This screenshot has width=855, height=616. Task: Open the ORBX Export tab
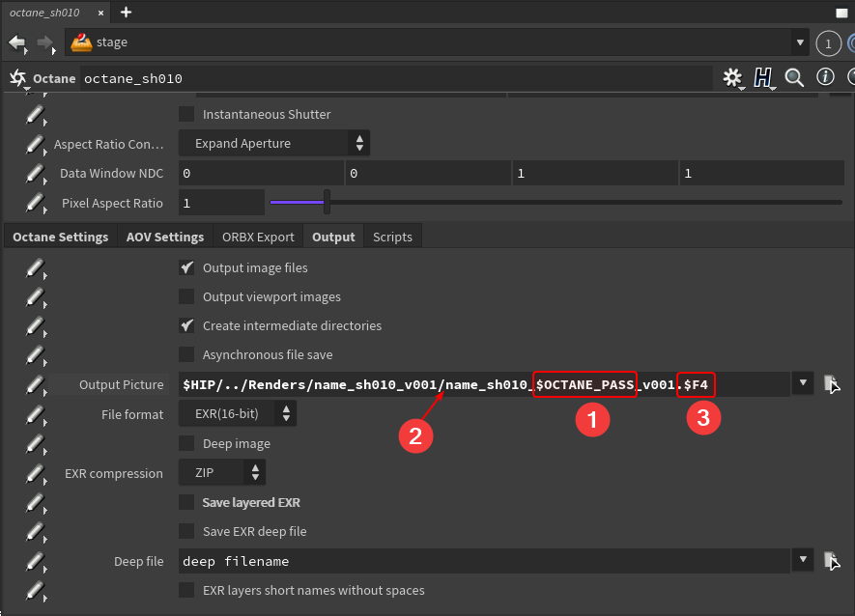258,237
